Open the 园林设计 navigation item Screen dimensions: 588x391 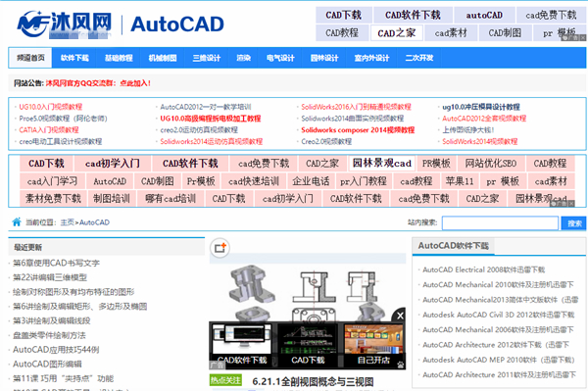(324, 58)
